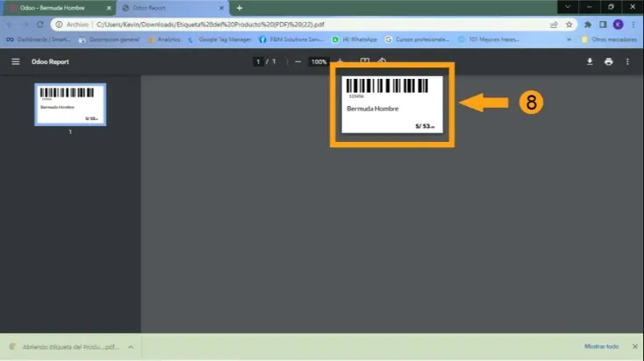Open a new browser tab
Image resolution: width=644 pixels, height=361 pixels.
click(x=240, y=7)
